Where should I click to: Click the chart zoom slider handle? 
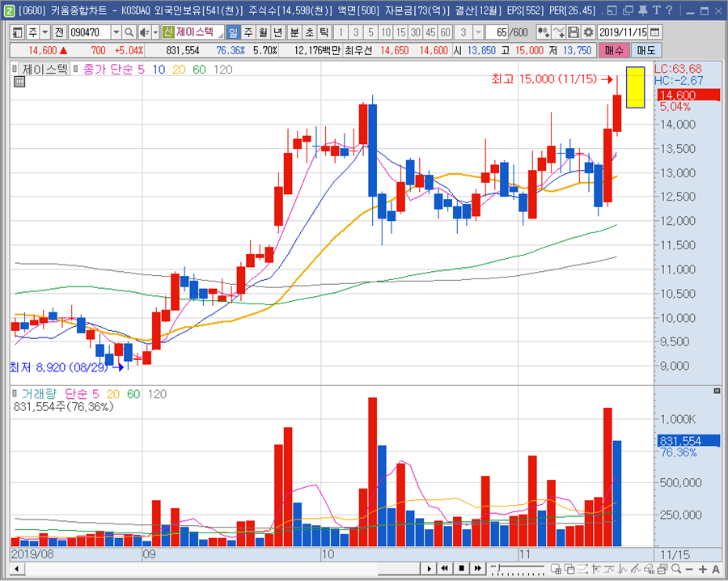click(498, 567)
